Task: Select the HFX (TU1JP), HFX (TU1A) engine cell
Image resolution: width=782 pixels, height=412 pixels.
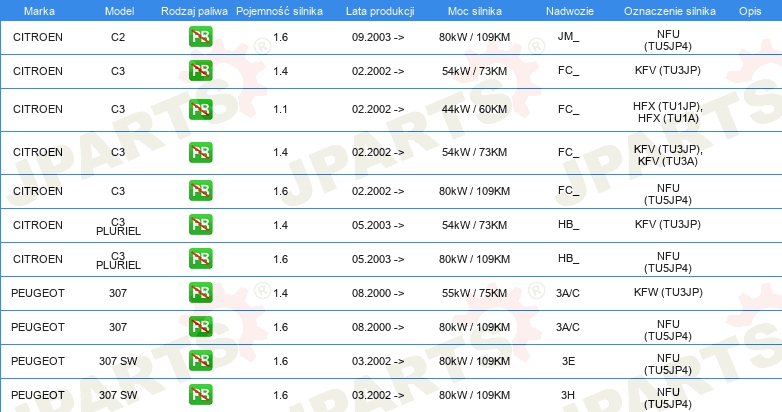Action: pyautogui.click(x=668, y=112)
